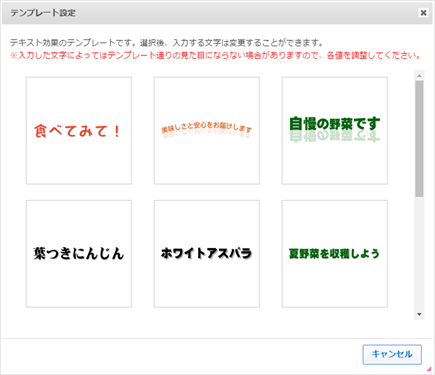The image size is (435, 375).
Task: Click the pink resize grip corner
Action: pos(429,369)
